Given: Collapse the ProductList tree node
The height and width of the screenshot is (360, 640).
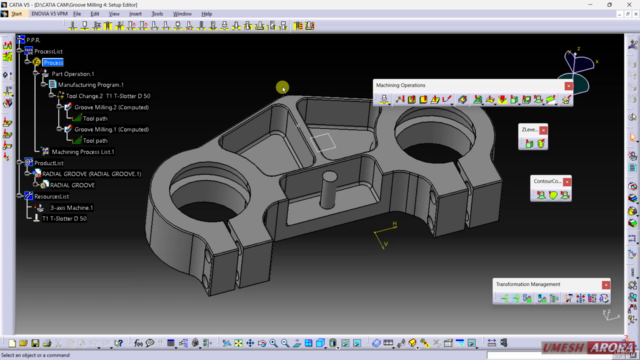Looking at the screenshot, I should click(x=19, y=162).
